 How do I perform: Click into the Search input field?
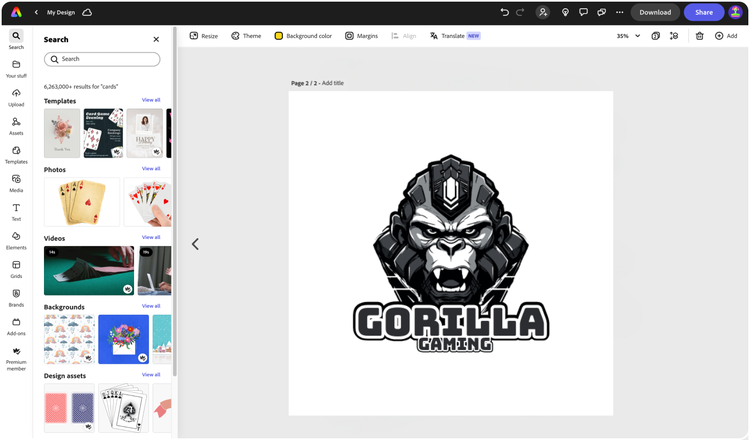click(x=102, y=59)
